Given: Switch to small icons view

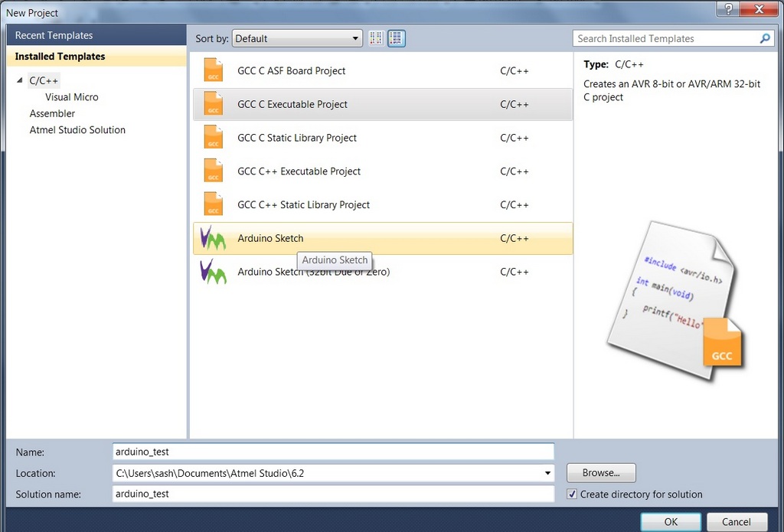Looking at the screenshot, I should click(376, 38).
